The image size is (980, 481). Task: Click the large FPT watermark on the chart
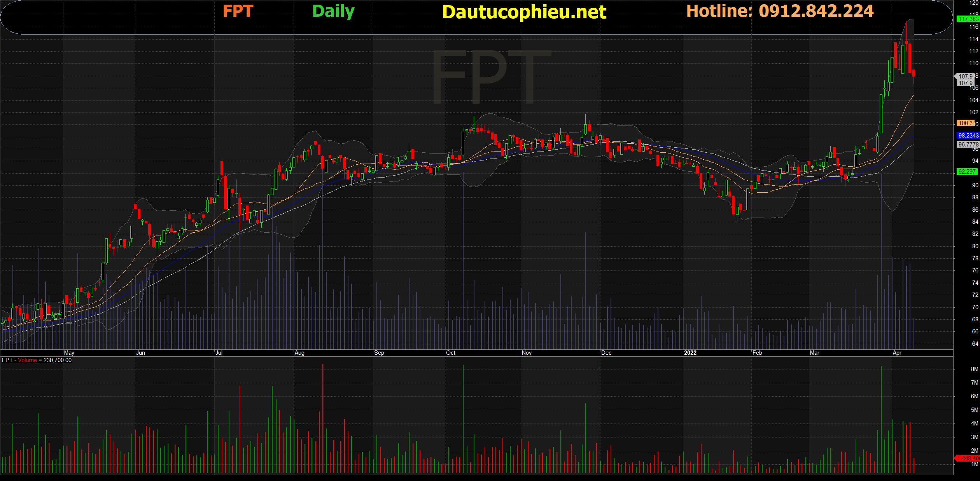pos(491,77)
